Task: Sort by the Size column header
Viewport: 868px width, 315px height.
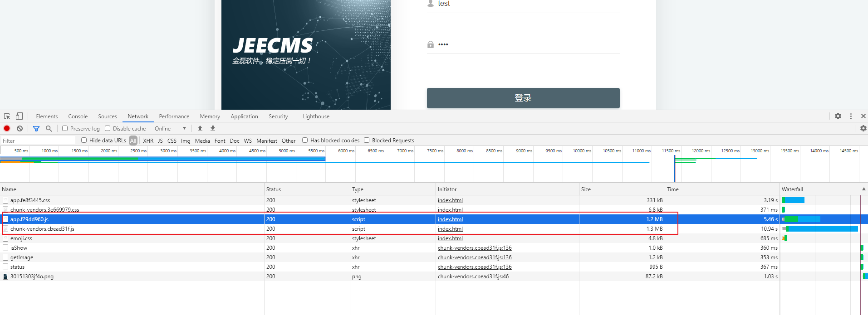Action: [622, 189]
